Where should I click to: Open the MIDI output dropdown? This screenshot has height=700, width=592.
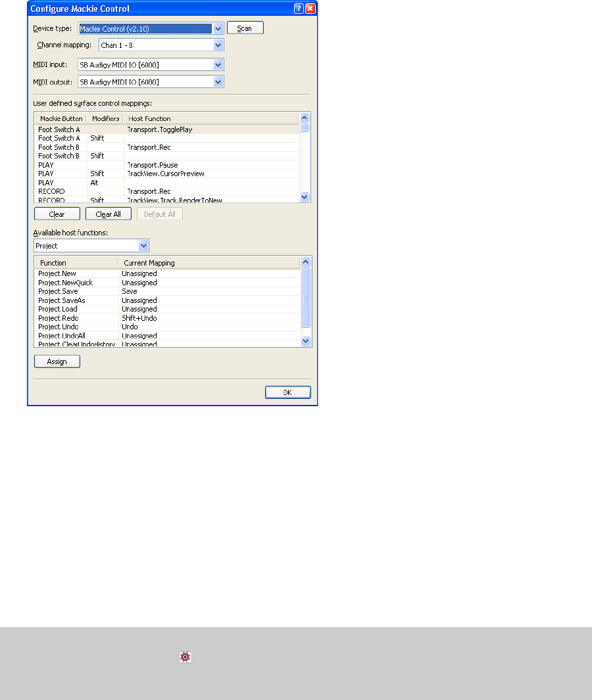click(218, 82)
